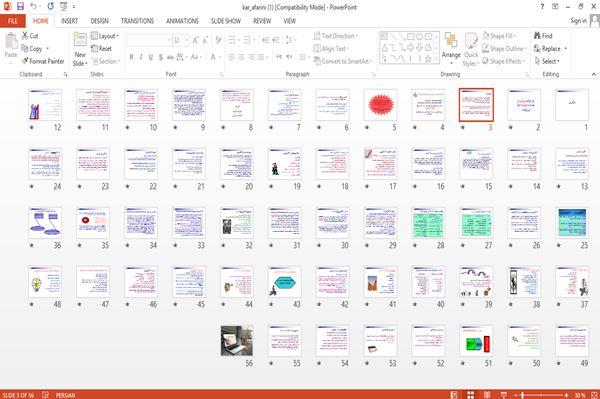Screen dimensions: 600x399
Task: Click the Paste clipboard icon
Action: click(11, 41)
